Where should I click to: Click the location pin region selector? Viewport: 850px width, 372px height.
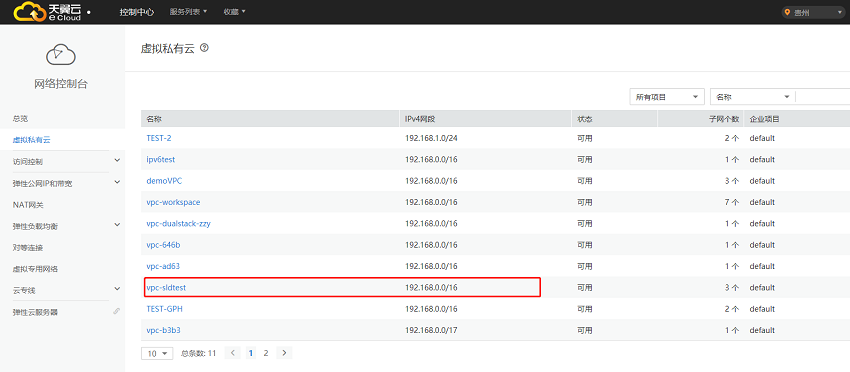pos(813,12)
